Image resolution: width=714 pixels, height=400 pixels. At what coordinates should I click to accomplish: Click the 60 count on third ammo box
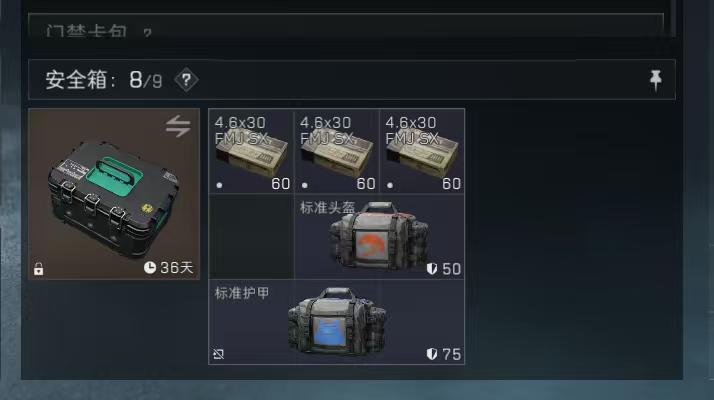click(x=451, y=184)
